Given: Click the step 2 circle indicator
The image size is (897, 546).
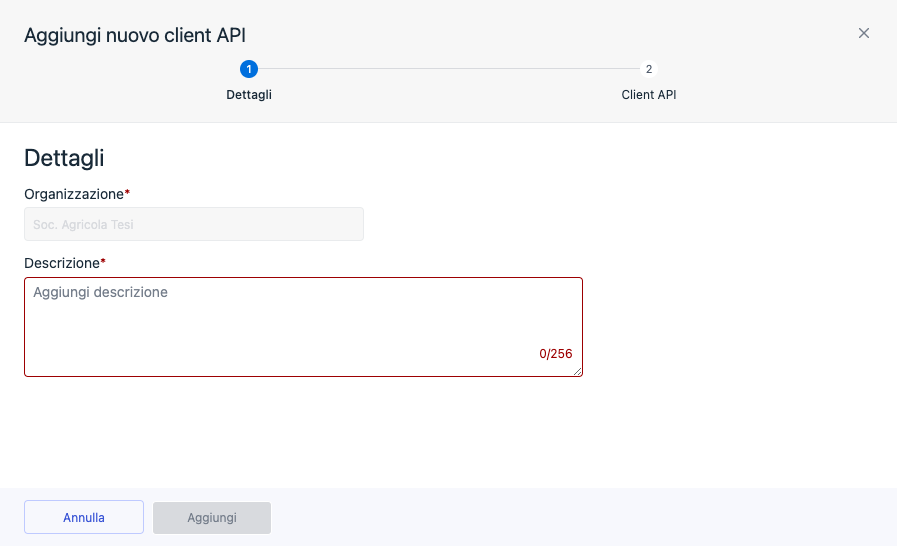Looking at the screenshot, I should [x=649, y=69].
